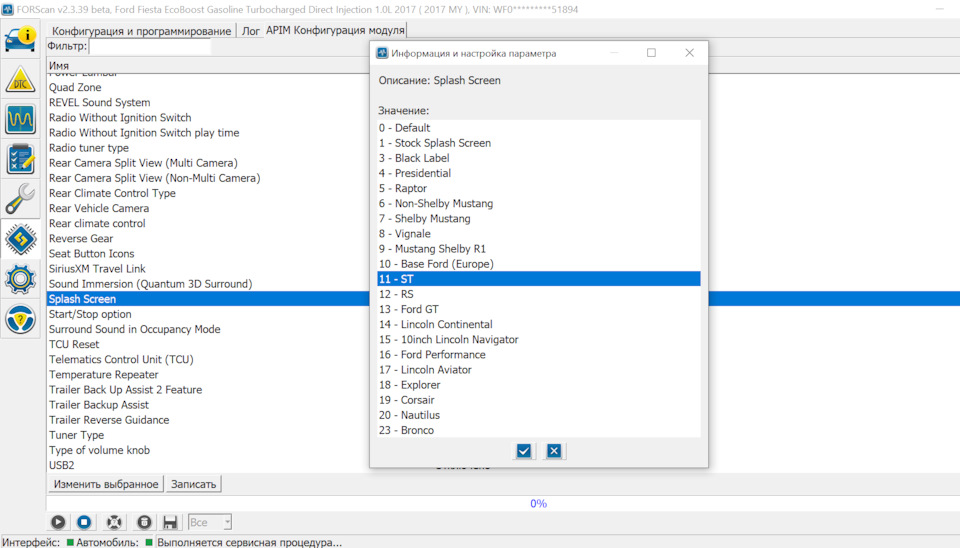Cancel parameter dialog with the X button
The image size is (960, 548).
click(554, 451)
